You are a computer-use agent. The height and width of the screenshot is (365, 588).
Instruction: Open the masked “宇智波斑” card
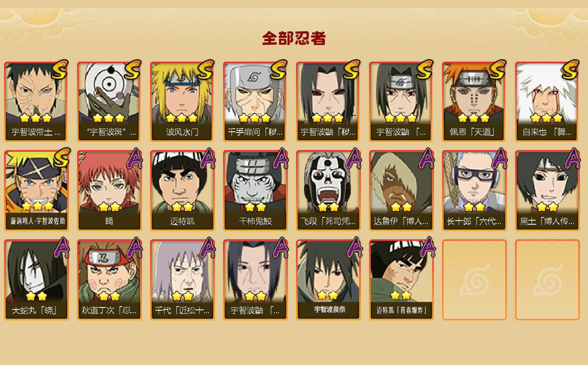tap(109, 102)
